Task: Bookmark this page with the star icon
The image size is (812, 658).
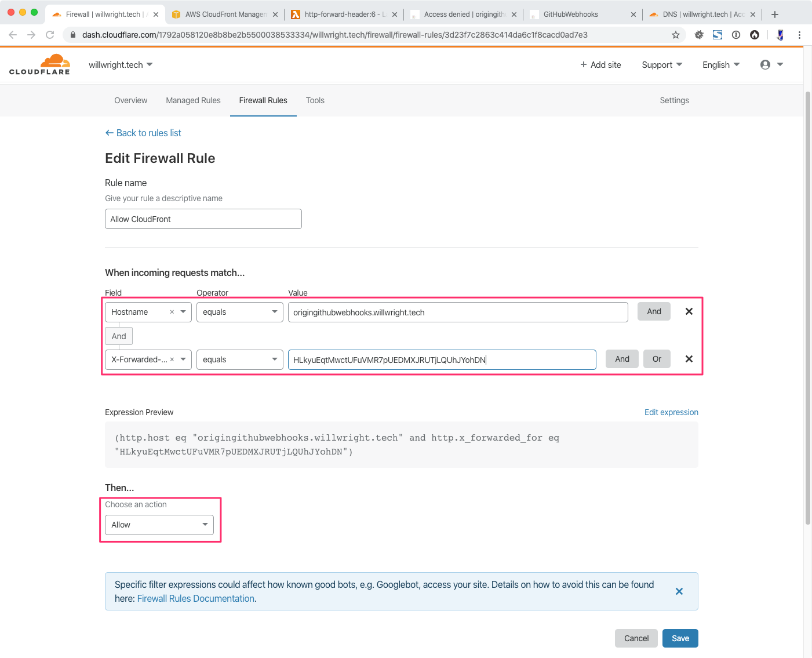Action: tap(676, 35)
